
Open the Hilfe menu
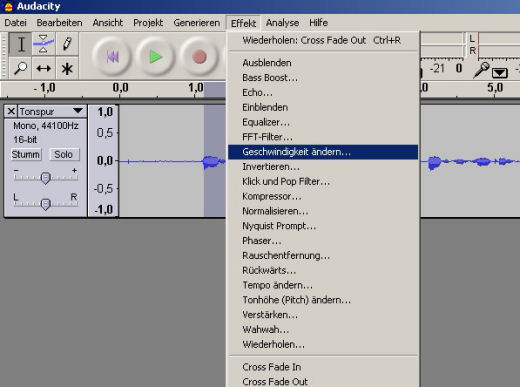318,23
